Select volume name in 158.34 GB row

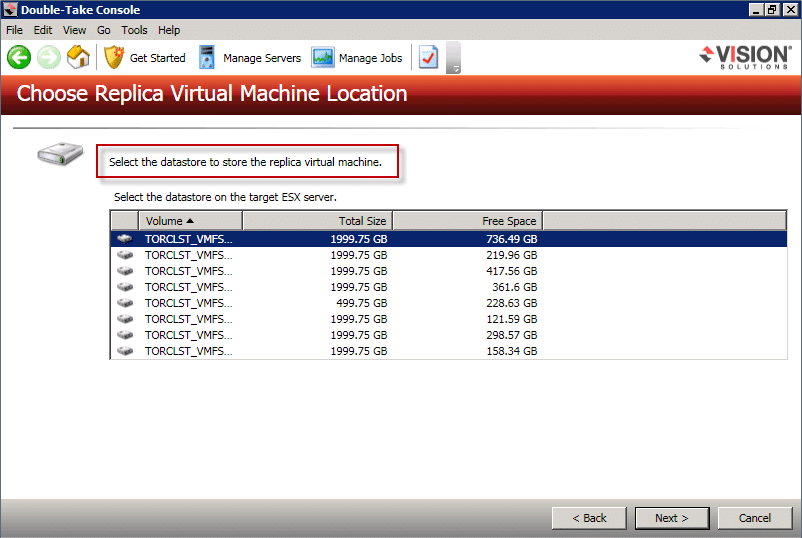point(188,351)
